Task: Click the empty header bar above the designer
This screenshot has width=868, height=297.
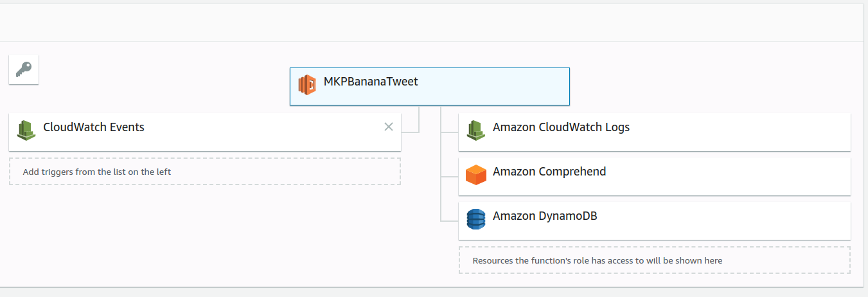Action: coord(434,22)
